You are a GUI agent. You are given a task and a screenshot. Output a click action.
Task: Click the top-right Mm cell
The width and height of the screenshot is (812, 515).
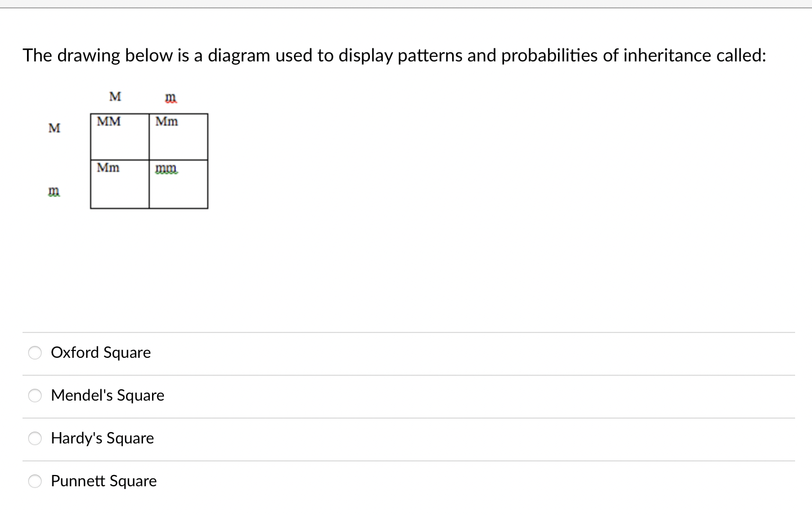(x=179, y=136)
